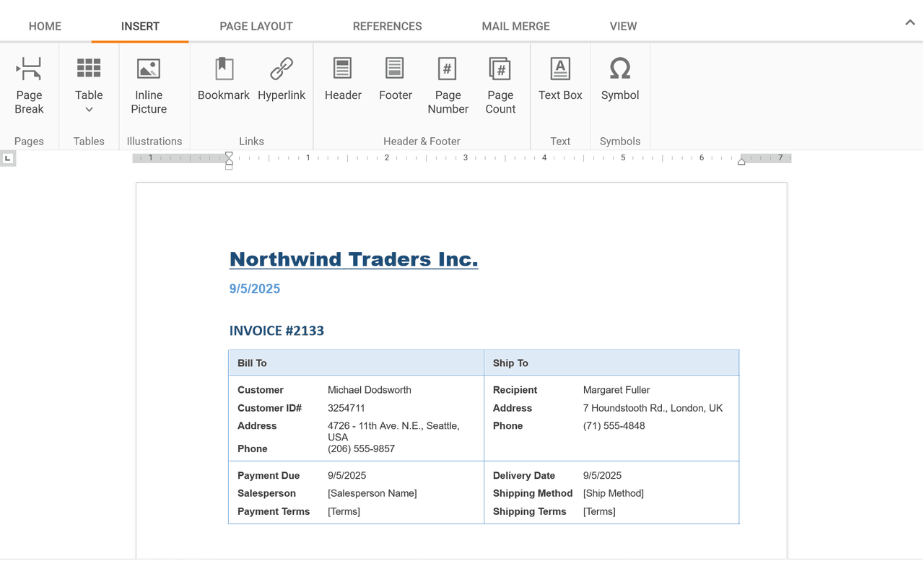Click the [Terms] placeholder beside Payment Terms
Image resolution: width=924 pixels, height=577 pixels.
[344, 511]
